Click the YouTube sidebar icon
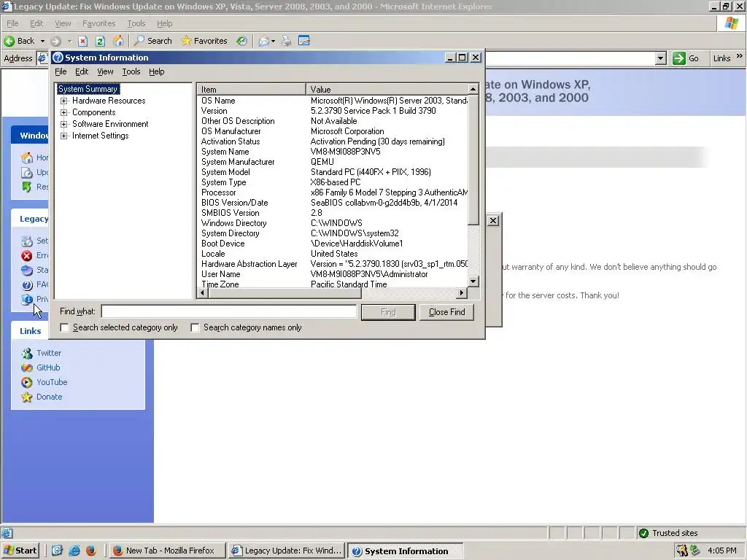The height and width of the screenshot is (560, 747). (x=27, y=382)
